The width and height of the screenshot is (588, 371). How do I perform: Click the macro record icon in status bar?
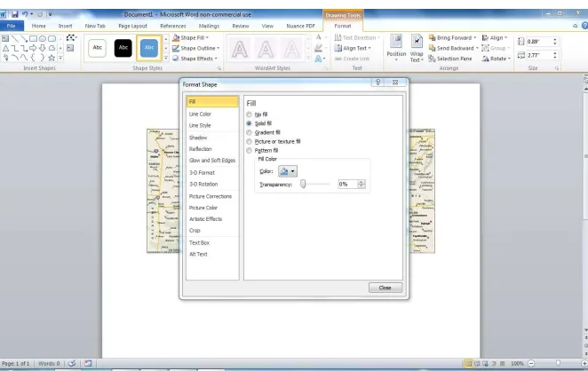pyautogui.click(x=88, y=363)
